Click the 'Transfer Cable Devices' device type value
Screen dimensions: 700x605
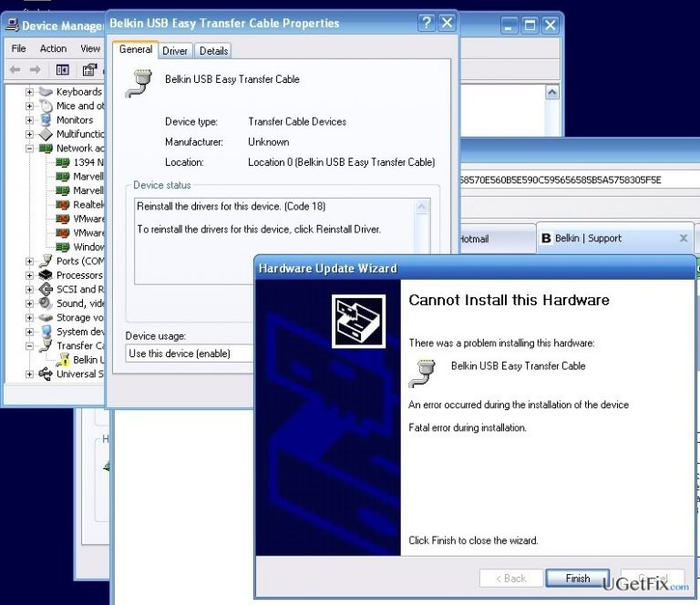click(x=297, y=122)
